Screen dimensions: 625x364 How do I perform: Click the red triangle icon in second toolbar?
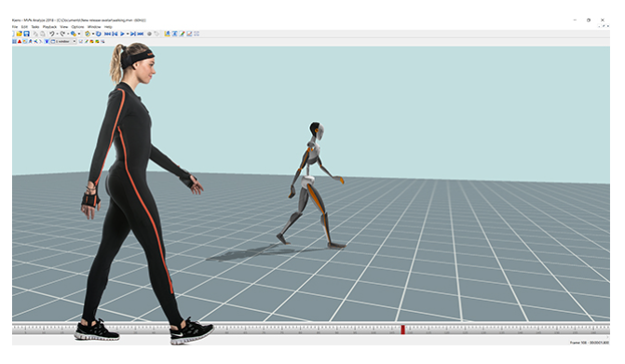(x=20, y=41)
